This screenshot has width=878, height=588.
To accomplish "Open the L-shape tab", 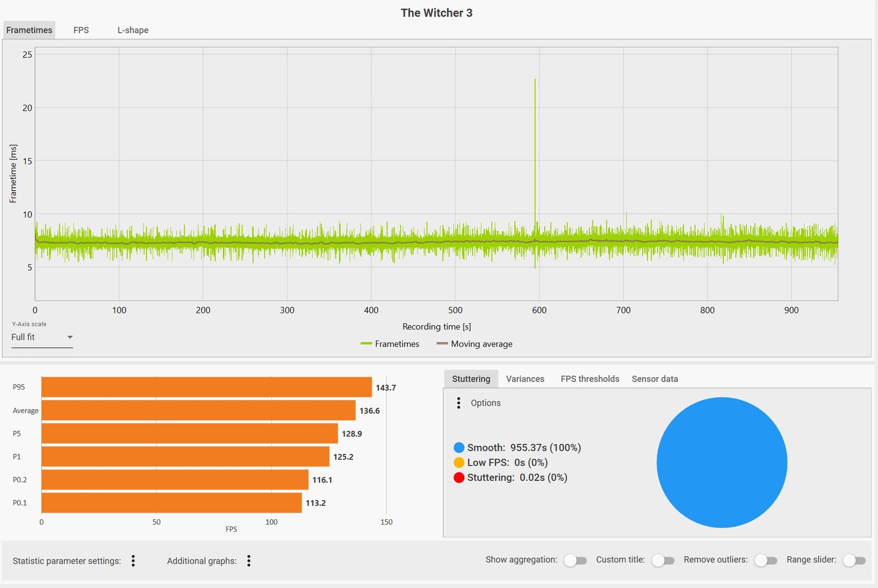I will 133,30.
